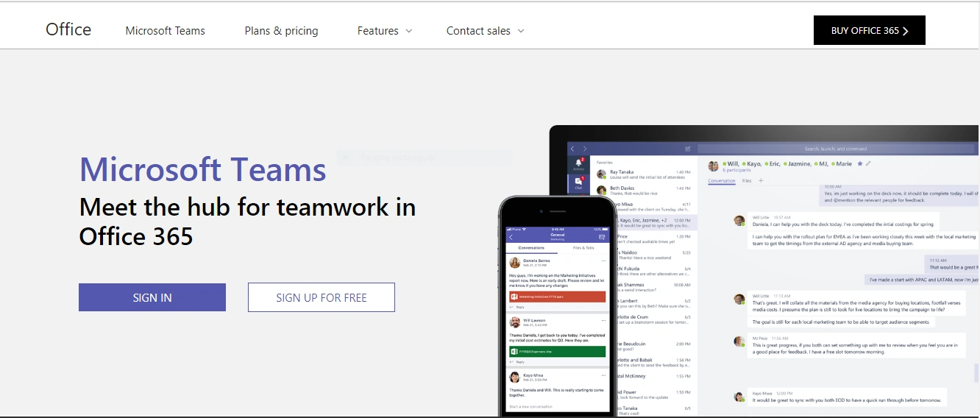
Task: Open the Expenses xlsx attachment
Action: pos(557,352)
